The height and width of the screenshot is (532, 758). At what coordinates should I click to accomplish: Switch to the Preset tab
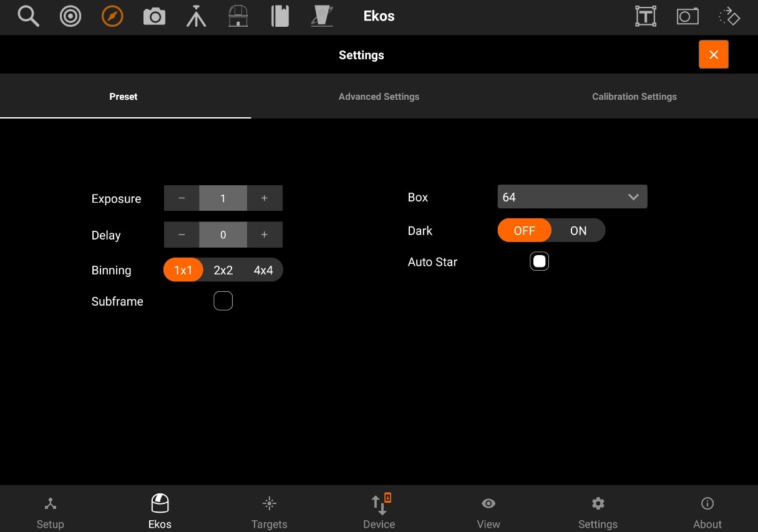click(124, 97)
